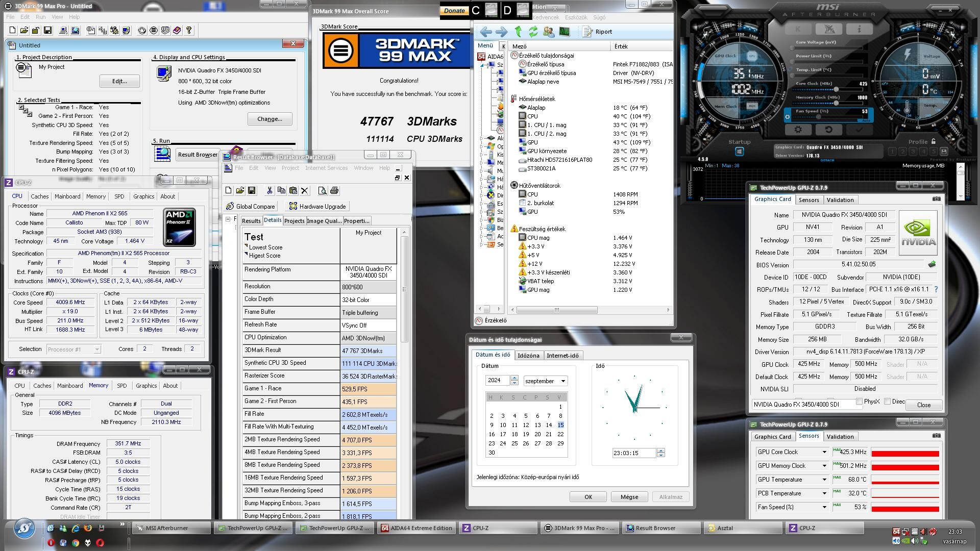980x551 pixels.
Task: Collapse tree node in Result Browser left pane
Action: pyautogui.click(x=228, y=219)
